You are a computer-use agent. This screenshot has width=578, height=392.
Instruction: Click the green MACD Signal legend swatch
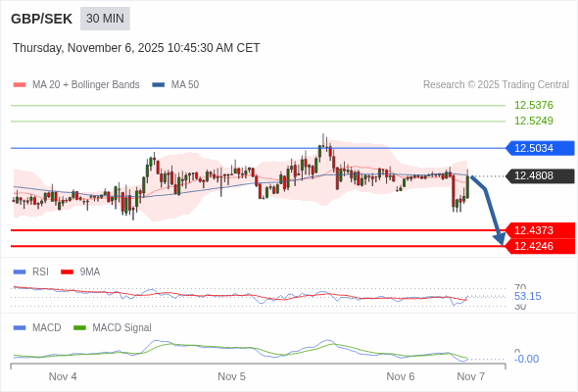[79, 328]
